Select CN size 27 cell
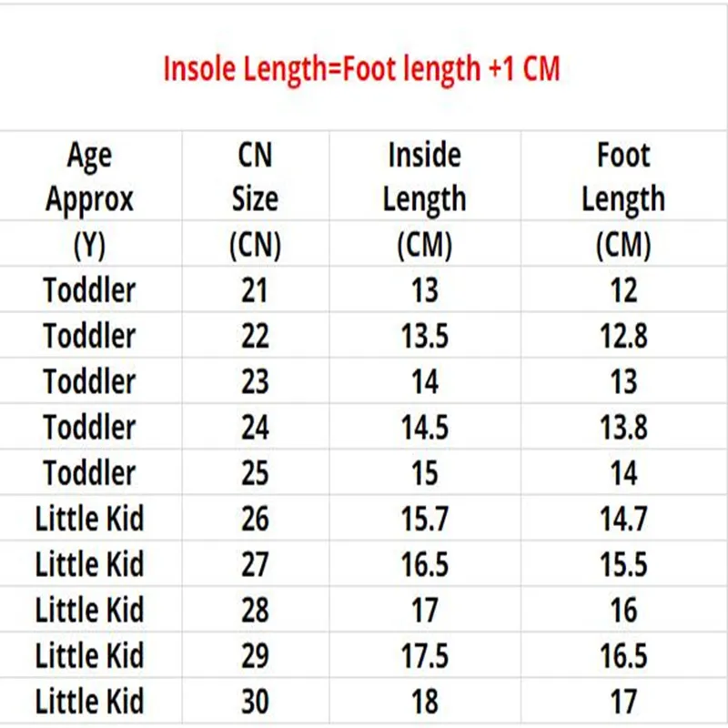The image size is (728, 728). 255,564
